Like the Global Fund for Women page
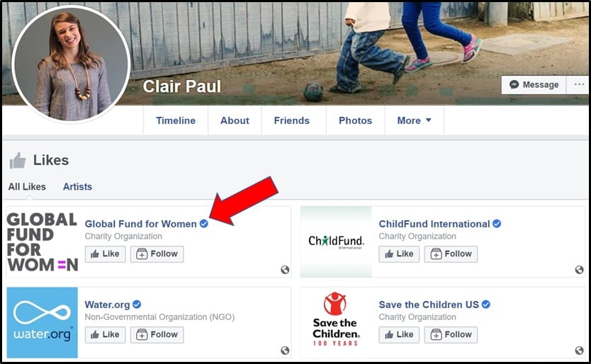 tap(105, 254)
